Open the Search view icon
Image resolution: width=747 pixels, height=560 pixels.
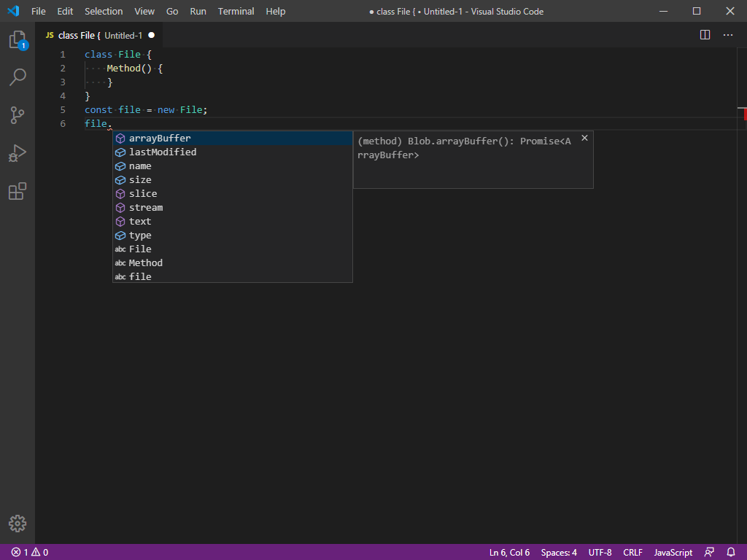[x=18, y=77]
